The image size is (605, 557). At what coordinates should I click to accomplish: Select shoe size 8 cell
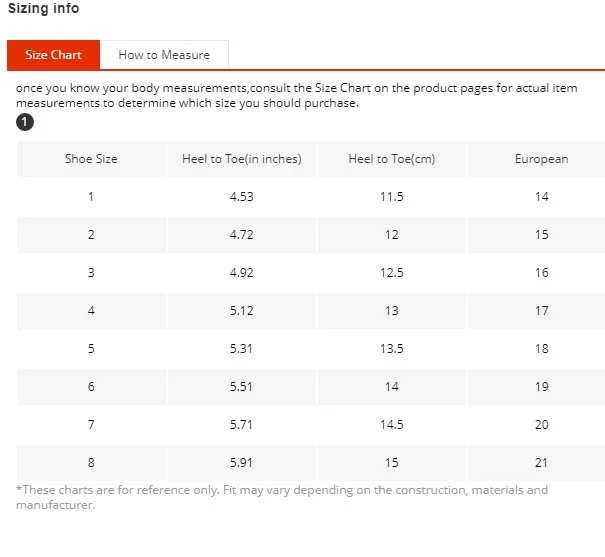click(x=91, y=462)
